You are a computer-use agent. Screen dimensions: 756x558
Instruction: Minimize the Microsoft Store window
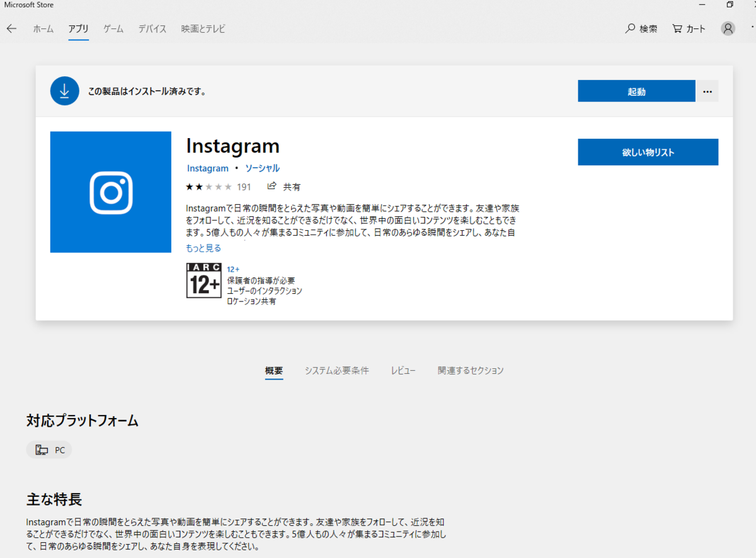pos(702,4)
